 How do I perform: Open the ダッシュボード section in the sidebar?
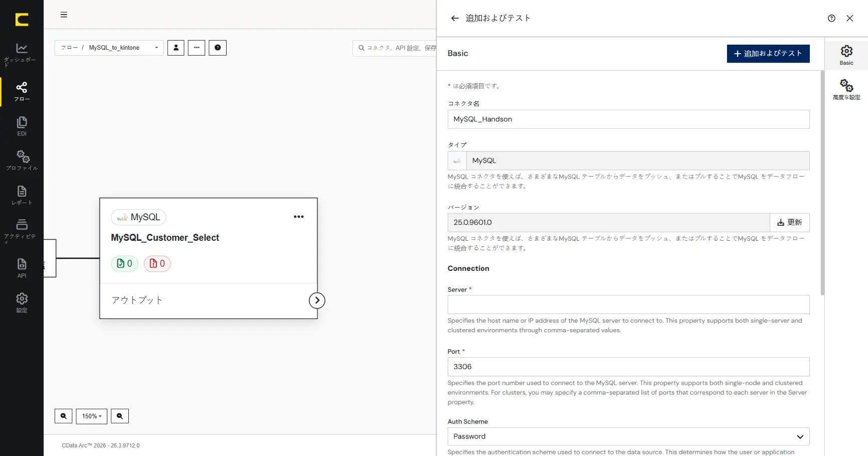[x=22, y=54]
